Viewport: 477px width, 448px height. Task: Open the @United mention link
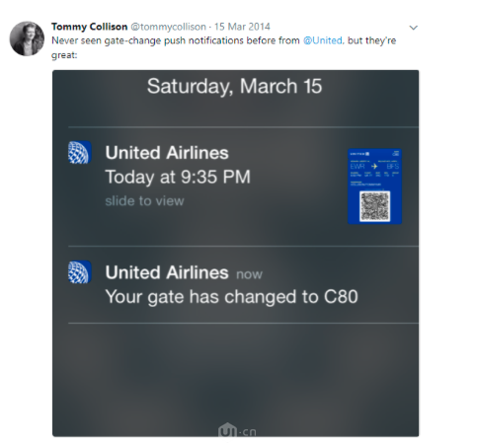pyautogui.click(x=323, y=40)
